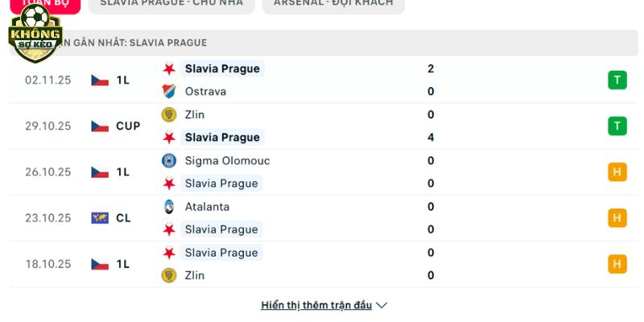Screen dimensions: 644x322
Task: Click the Czech flag beside CUP
Action: click(100, 126)
